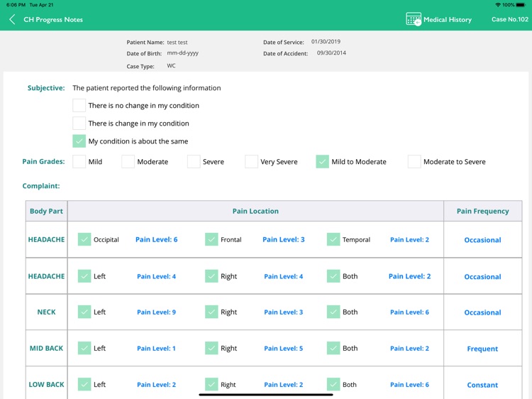532x399 pixels.
Task: Check 'There is change in my condition'
Action: (79, 123)
